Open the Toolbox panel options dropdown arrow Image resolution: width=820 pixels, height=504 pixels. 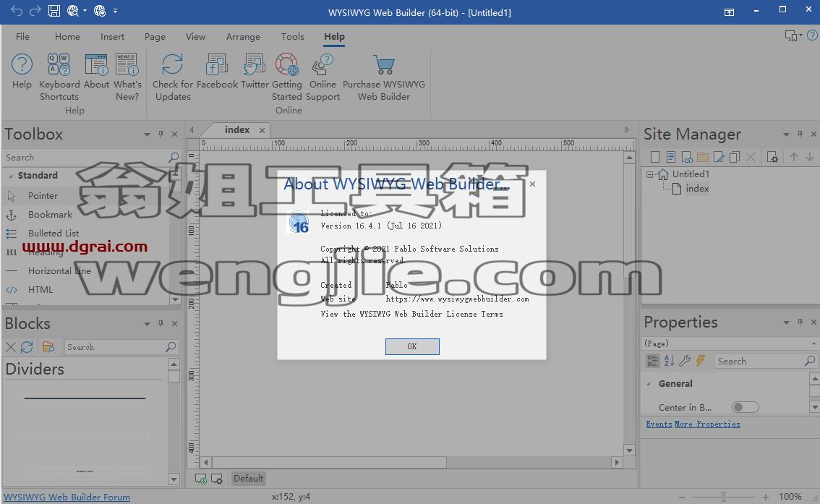[147, 134]
